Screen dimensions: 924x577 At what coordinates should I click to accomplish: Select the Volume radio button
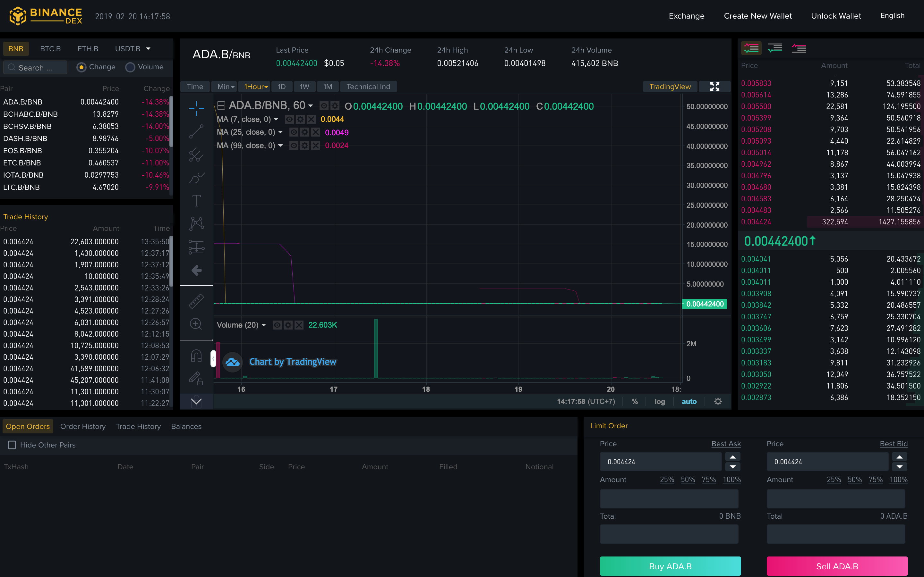click(x=130, y=67)
